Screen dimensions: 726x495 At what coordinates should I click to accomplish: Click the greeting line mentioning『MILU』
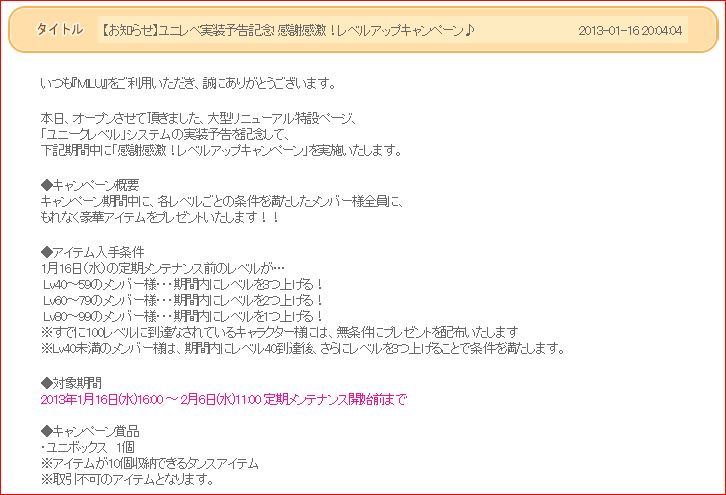(197, 82)
